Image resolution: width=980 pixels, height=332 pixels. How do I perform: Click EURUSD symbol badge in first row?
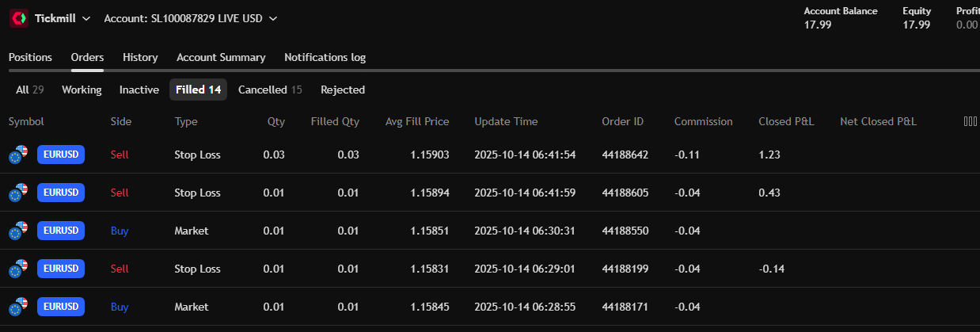point(61,155)
